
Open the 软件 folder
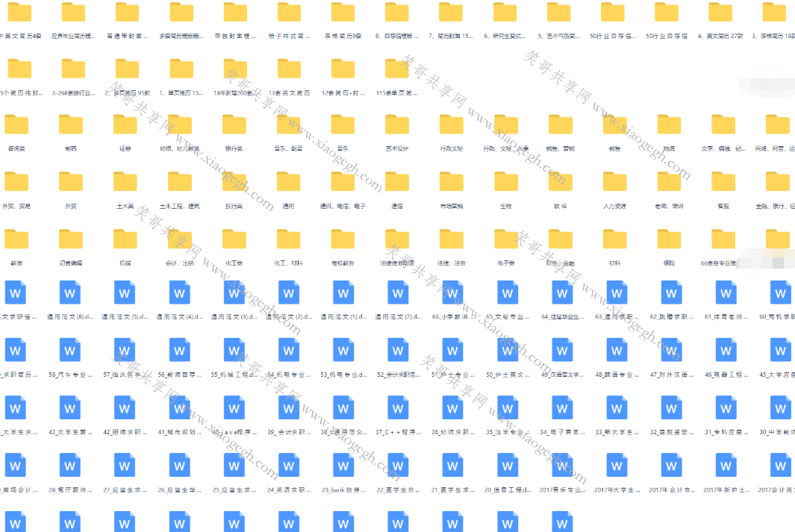(x=561, y=182)
